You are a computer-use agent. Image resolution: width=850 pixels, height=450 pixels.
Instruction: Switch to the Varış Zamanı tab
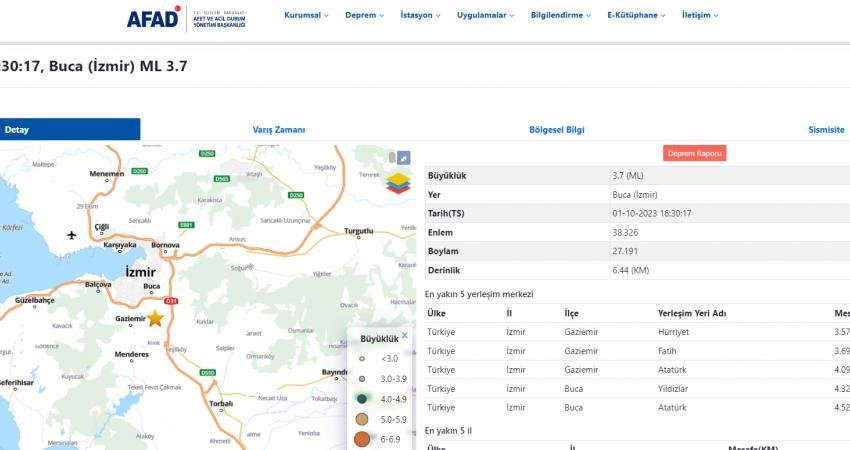(x=279, y=130)
